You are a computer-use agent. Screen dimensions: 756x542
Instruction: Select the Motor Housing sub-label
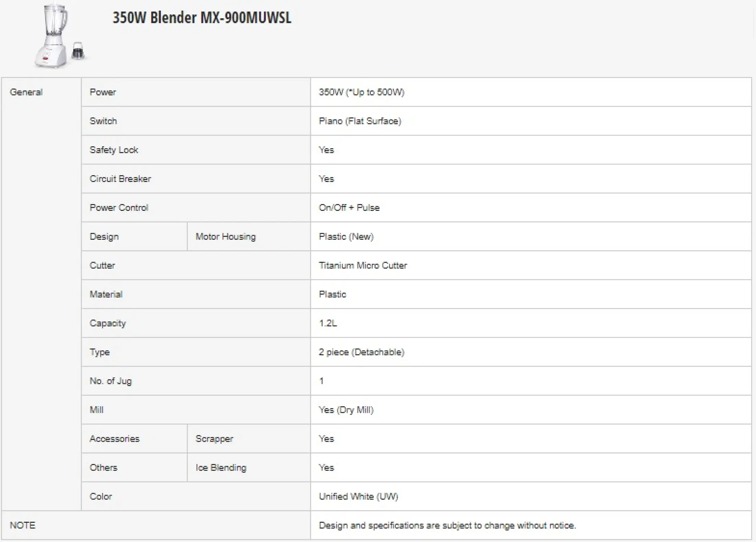(225, 236)
